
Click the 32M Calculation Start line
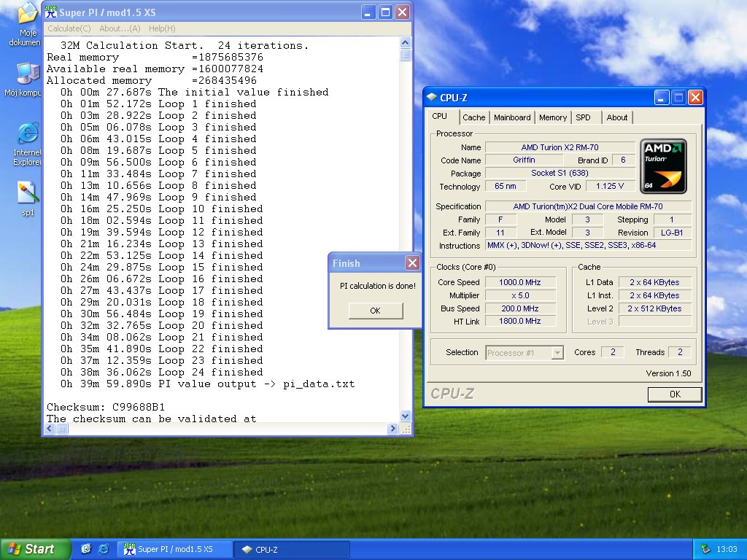pyautogui.click(x=185, y=46)
